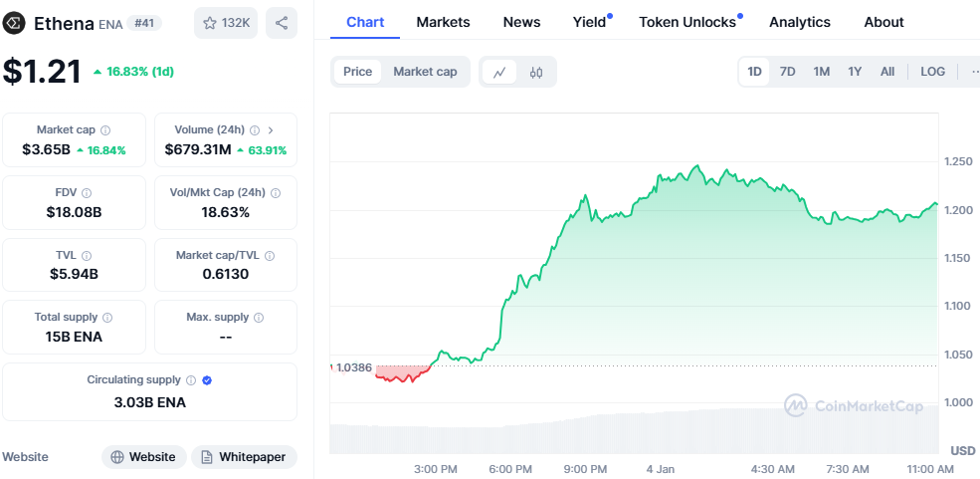Image resolution: width=980 pixels, height=479 pixels.
Task: Click the $3.65B market cap value
Action: point(46,150)
